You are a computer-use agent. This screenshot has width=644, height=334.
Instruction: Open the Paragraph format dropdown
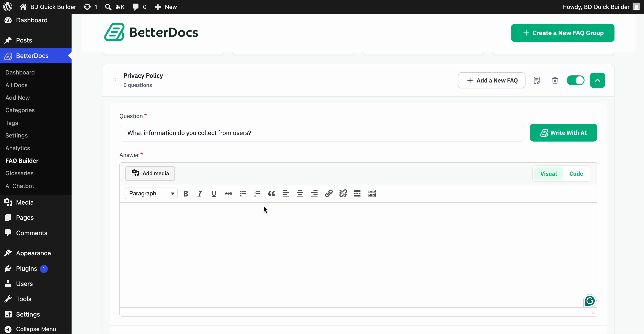[151, 194]
